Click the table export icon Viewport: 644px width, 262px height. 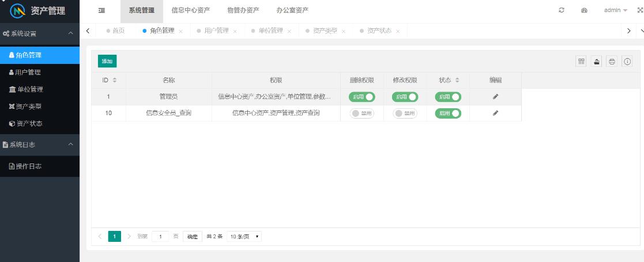597,61
